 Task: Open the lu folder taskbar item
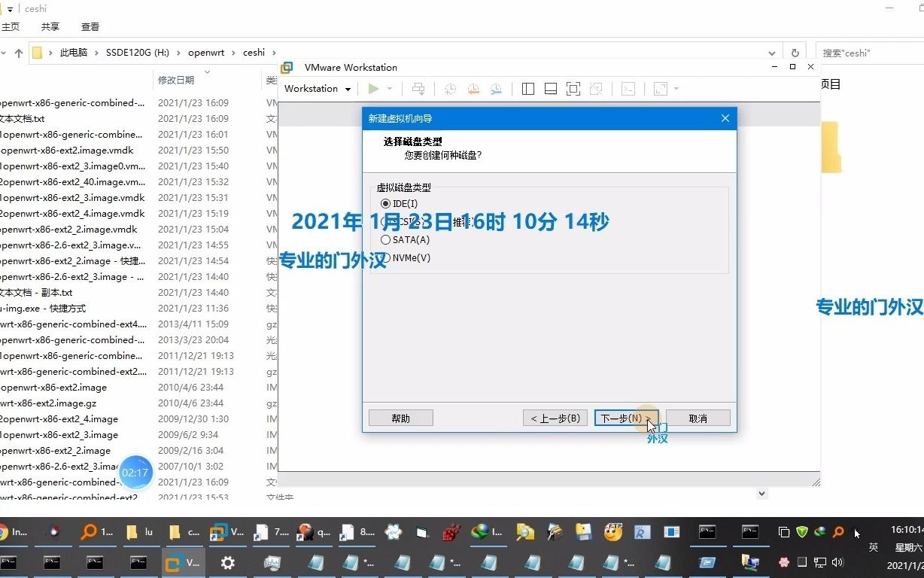139,532
